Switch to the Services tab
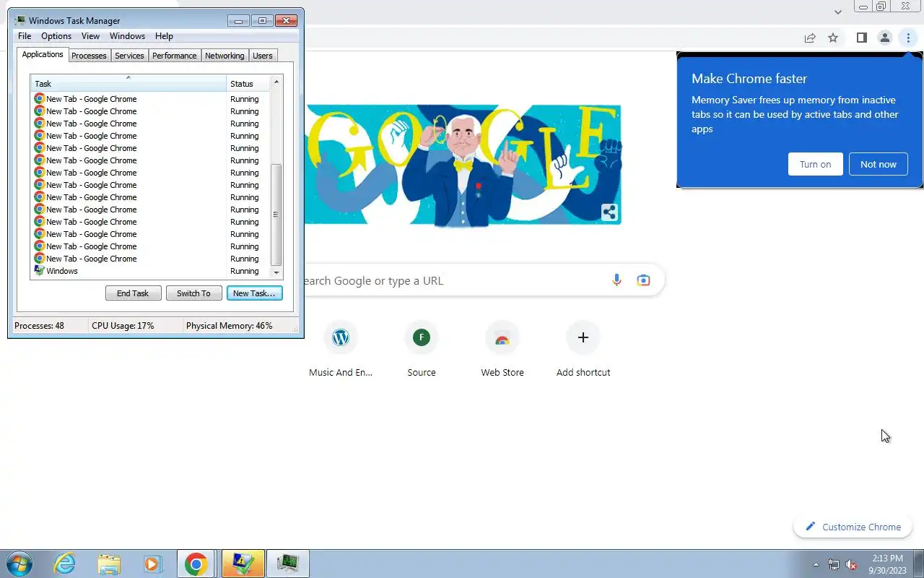Screen dimensions: 924x578 (x=129, y=56)
